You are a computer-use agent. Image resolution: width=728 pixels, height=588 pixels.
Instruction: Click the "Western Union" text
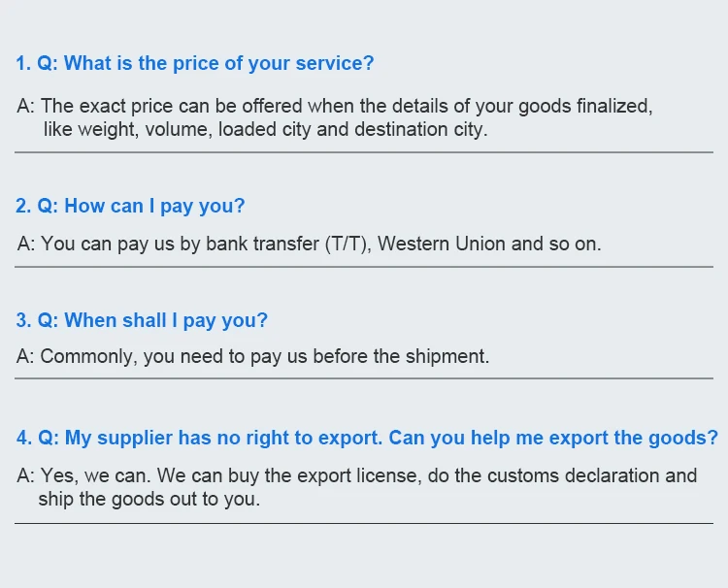coord(441,244)
